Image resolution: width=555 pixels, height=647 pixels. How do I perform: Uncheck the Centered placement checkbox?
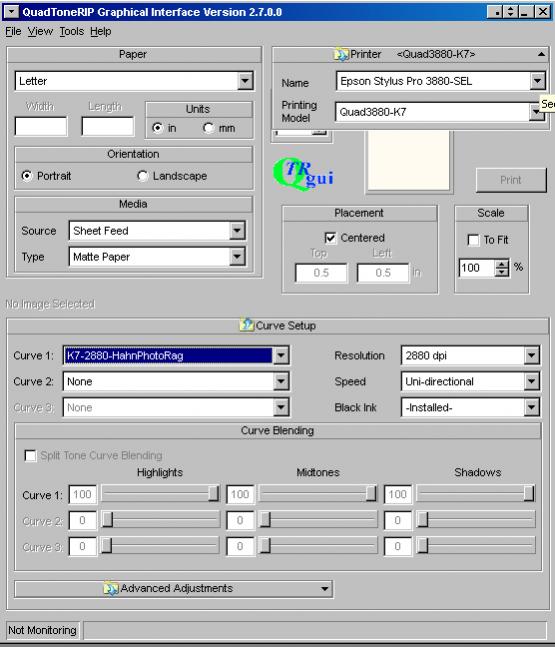pos(330,238)
